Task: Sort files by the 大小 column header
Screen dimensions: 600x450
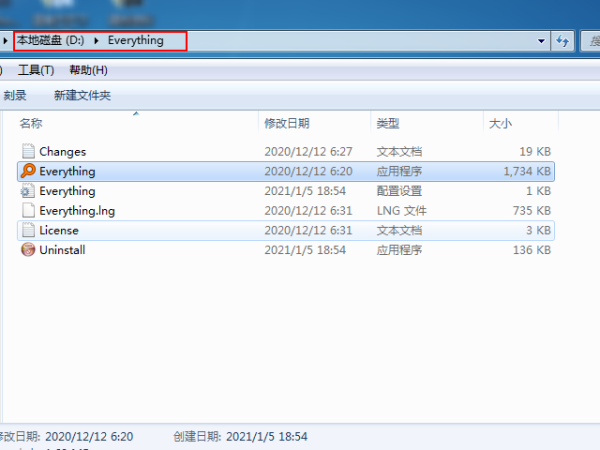Action: 500,123
